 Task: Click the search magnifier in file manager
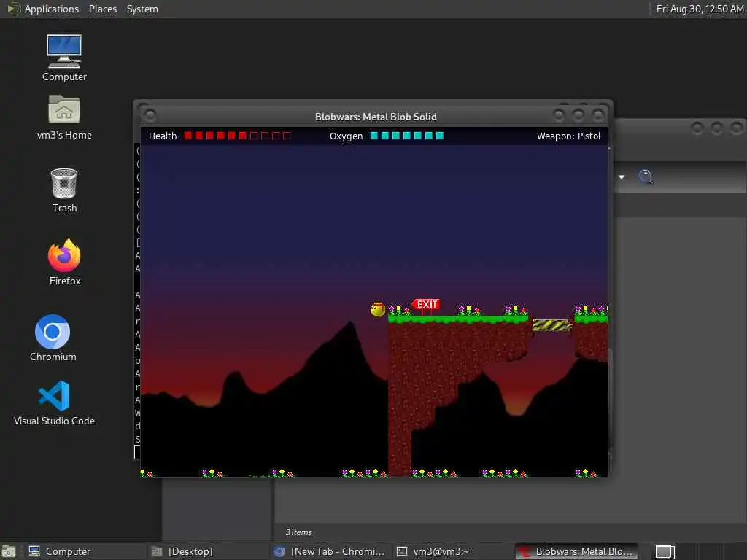(x=646, y=176)
